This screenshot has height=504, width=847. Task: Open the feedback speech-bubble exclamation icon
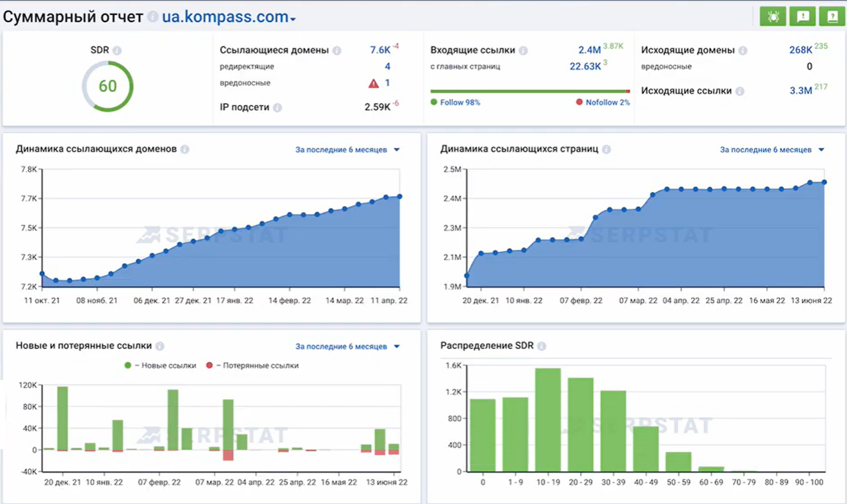(802, 17)
